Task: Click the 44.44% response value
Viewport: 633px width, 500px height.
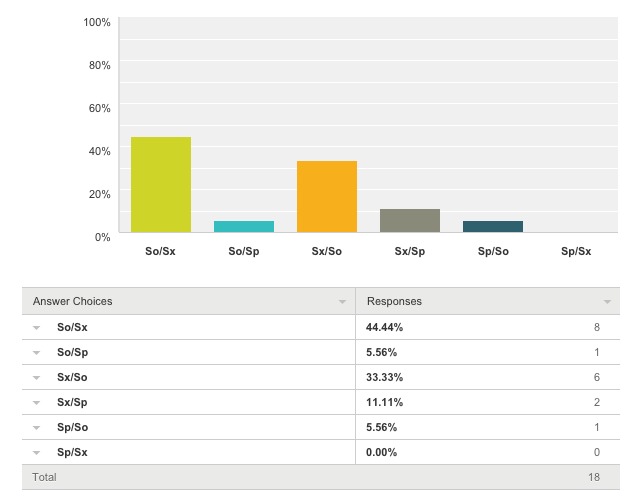Action: click(x=385, y=328)
